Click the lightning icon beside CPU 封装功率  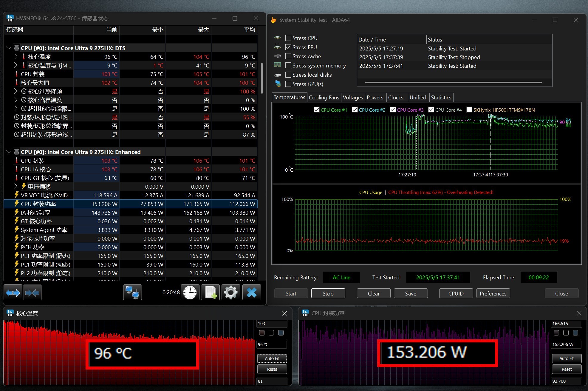(x=17, y=204)
